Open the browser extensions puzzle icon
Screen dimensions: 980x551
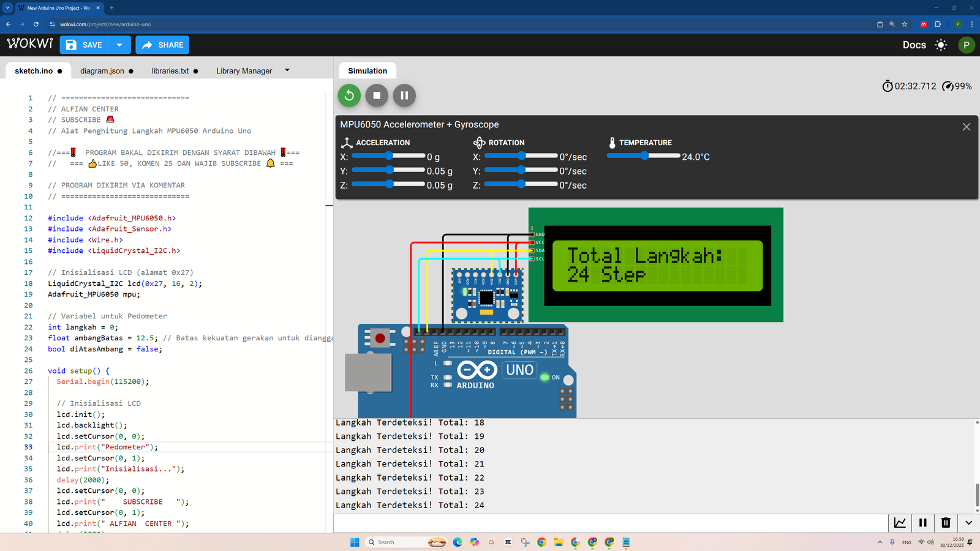[938, 24]
